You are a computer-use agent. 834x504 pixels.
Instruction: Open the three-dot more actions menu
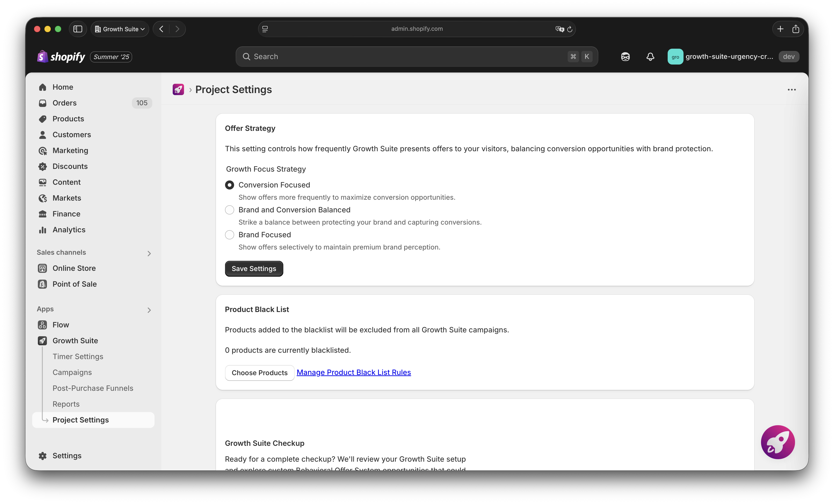791,90
